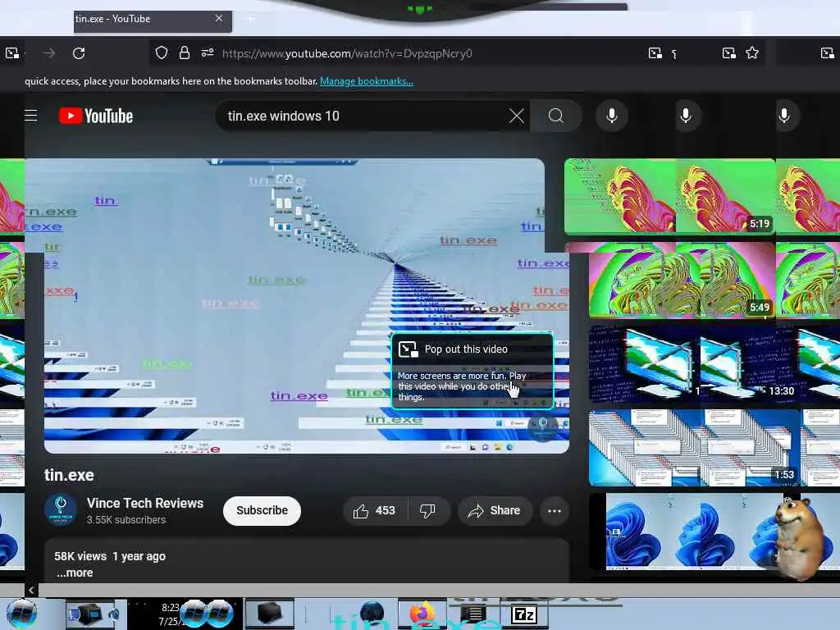The height and width of the screenshot is (630, 840).
Task: Open Firefox from the taskbar
Action: (422, 614)
